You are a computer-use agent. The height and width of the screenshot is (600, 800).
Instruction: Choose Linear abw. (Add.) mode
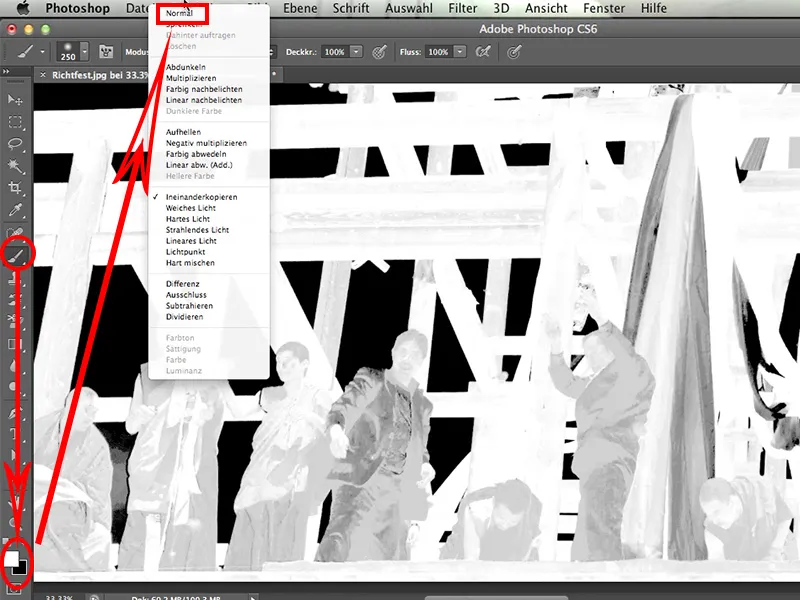(x=199, y=165)
